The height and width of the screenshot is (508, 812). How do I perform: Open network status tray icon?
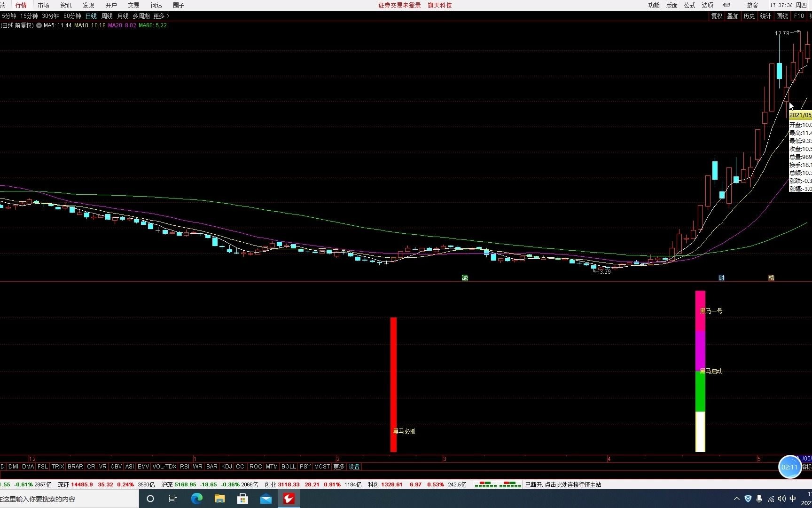coord(771,499)
